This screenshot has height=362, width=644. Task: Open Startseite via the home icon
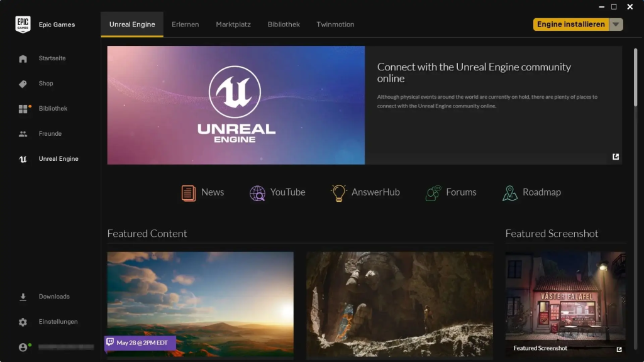click(x=23, y=58)
